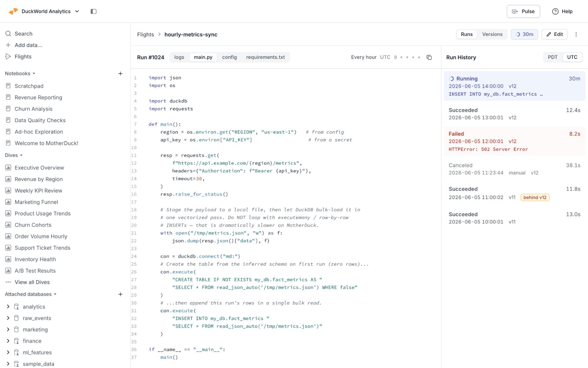Screen dimensions: 588x368
Task: Add a new notebook with plus icon
Action: pyautogui.click(x=120, y=74)
